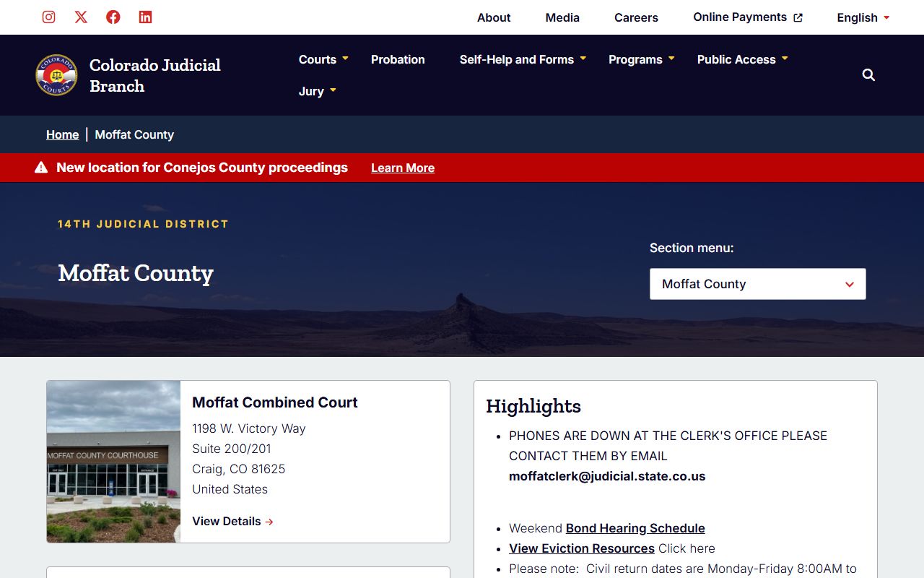Click the Moffat County Courthouse photo
924x578 pixels.
pyautogui.click(x=113, y=462)
